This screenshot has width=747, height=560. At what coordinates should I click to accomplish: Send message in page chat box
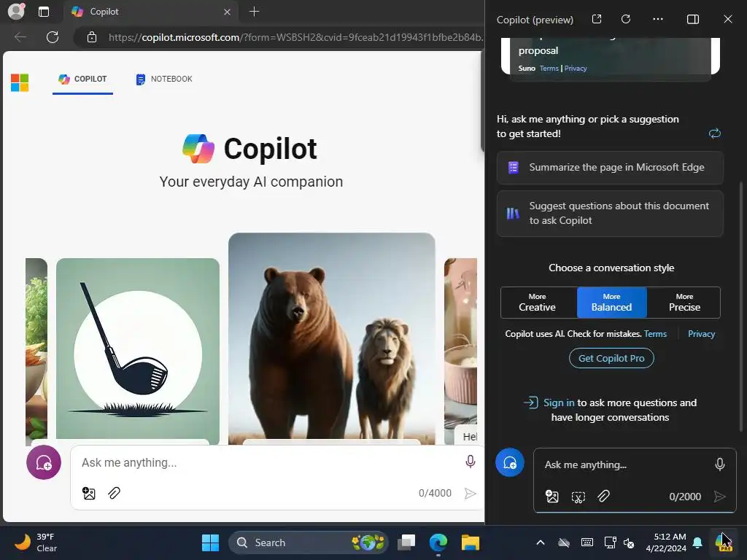pos(471,494)
